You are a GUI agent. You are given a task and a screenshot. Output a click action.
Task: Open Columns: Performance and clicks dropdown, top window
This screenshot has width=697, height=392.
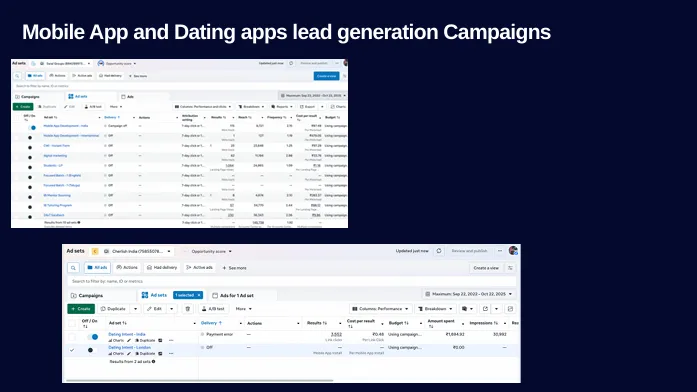pos(203,107)
